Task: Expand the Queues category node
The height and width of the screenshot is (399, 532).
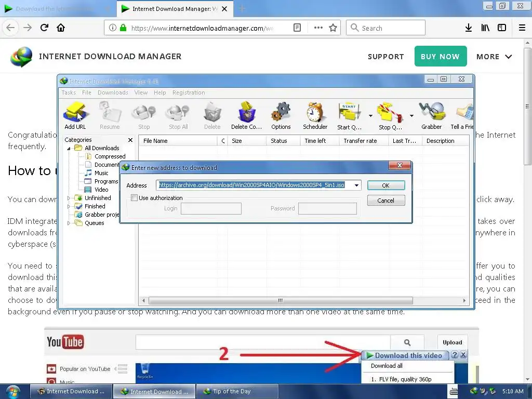Action: [x=69, y=223]
